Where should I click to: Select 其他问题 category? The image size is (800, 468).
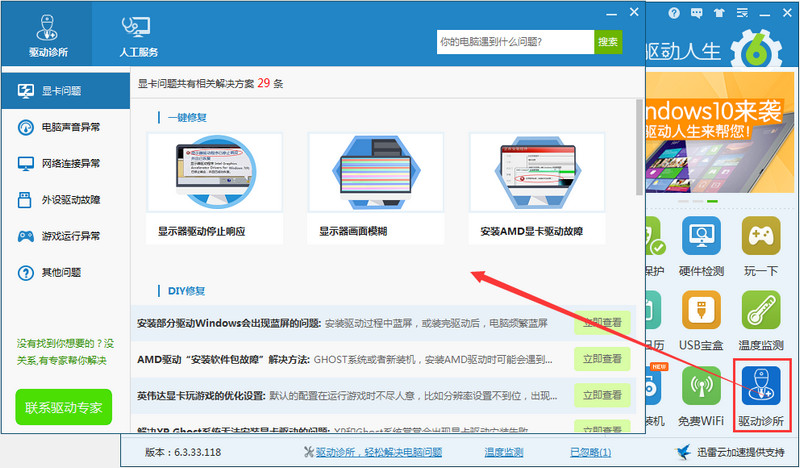pyautogui.click(x=65, y=273)
